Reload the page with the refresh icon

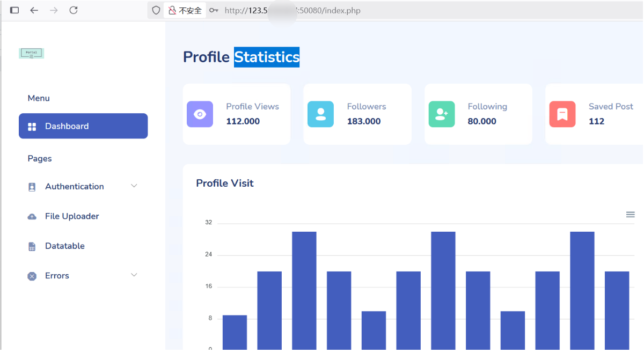coord(74,10)
